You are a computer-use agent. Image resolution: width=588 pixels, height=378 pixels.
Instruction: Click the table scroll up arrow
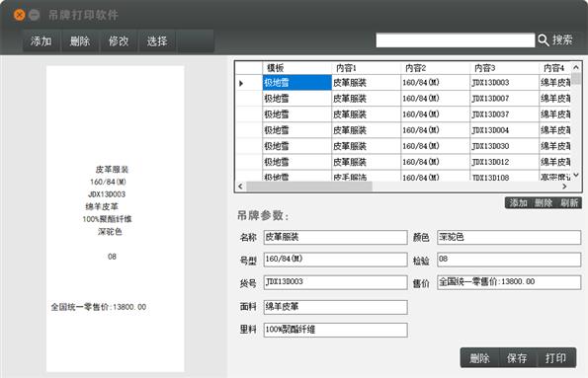(x=576, y=67)
